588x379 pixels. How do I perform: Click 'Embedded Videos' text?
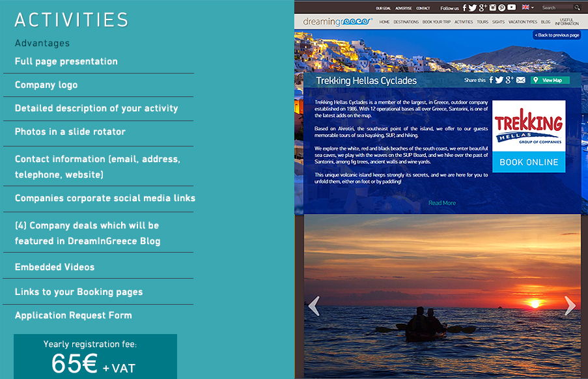[x=55, y=267]
